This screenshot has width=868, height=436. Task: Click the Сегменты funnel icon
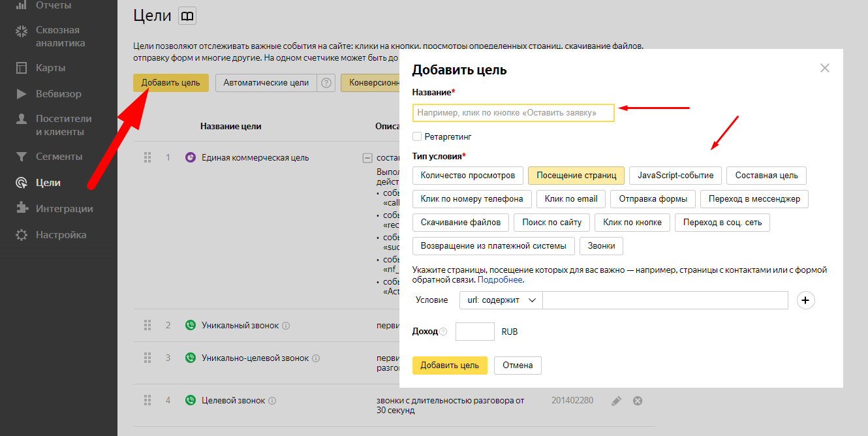[22, 157]
